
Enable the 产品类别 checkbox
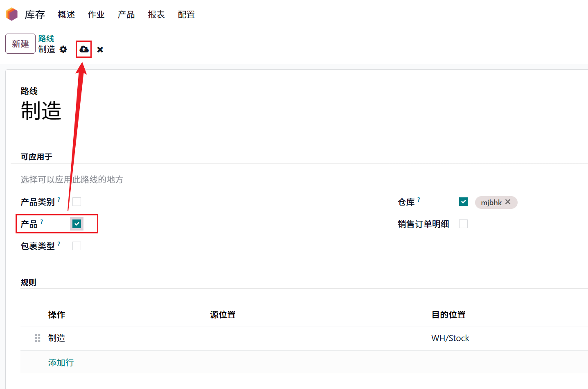click(x=77, y=201)
